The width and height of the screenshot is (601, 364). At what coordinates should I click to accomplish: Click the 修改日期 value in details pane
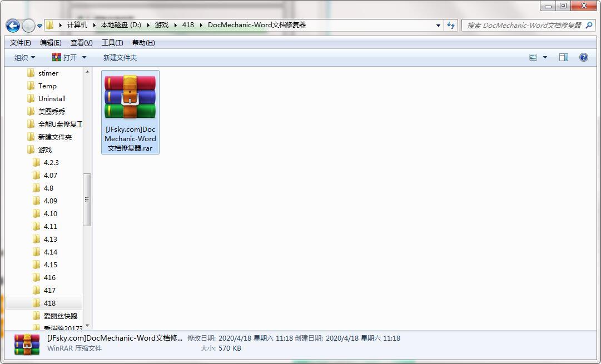[256, 338]
